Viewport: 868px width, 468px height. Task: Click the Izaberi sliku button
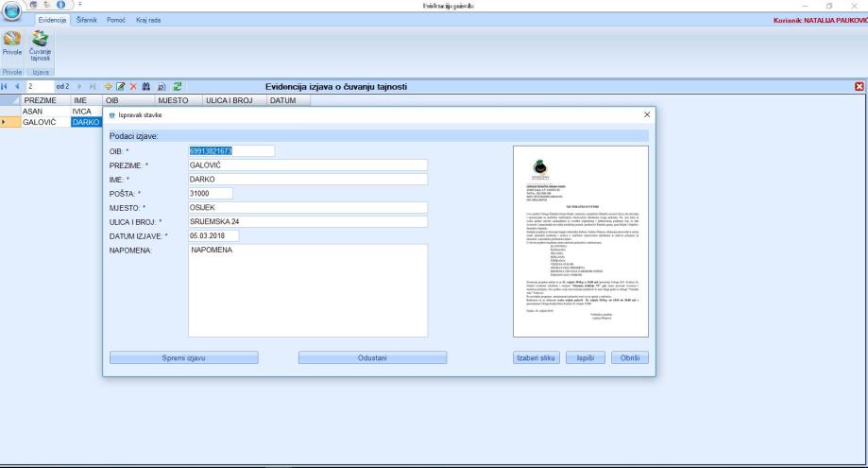536,357
